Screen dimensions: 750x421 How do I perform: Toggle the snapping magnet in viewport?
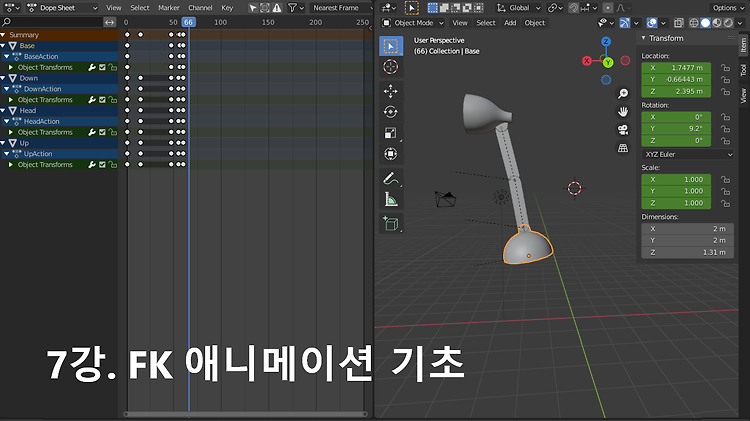[x=574, y=8]
